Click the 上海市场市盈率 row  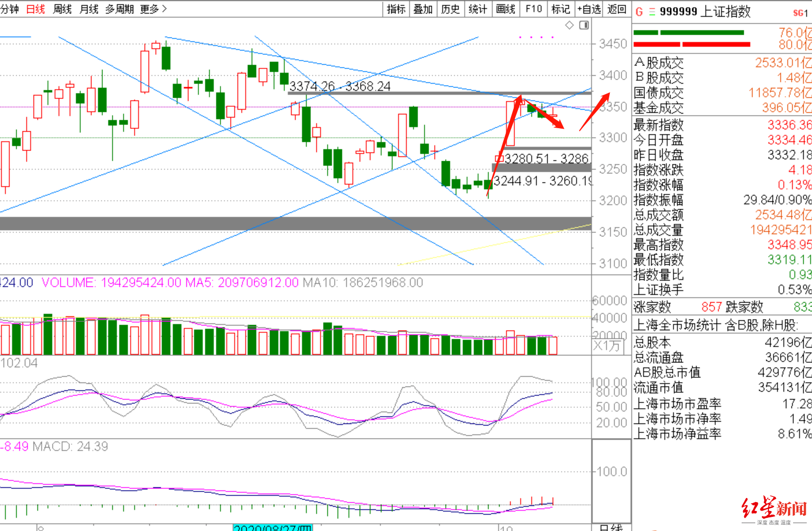722,404
